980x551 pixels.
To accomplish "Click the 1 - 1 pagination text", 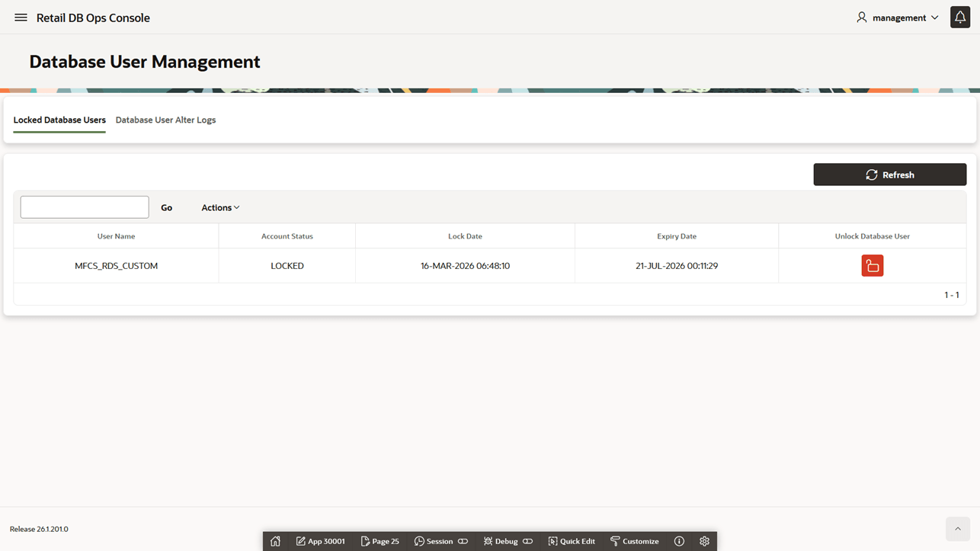I will coord(952,295).
